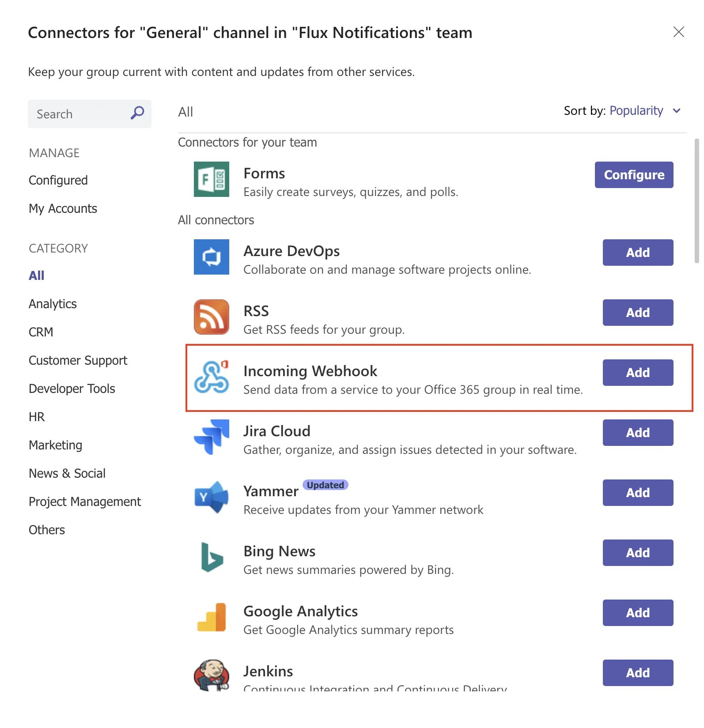Click 'Collaborate on and manage software projects online.' text
The width and height of the screenshot is (704, 728).
point(387,270)
